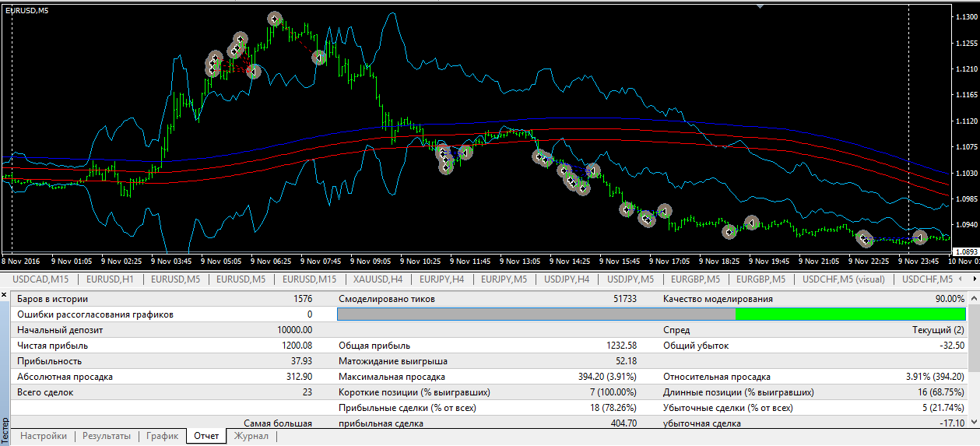980x446 pixels.
Task: Select the Отчет tester tab
Action: click(206, 436)
